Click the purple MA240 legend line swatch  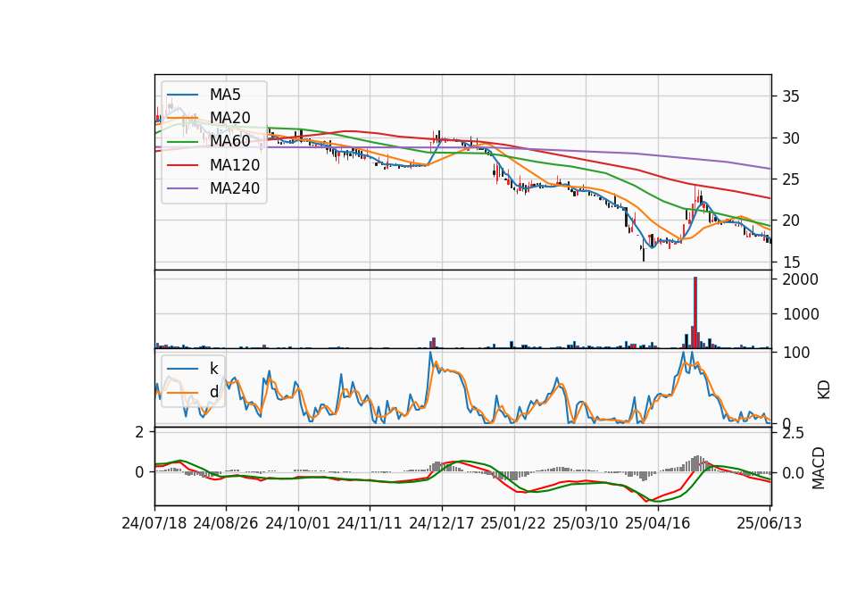pyautogui.click(x=182, y=188)
